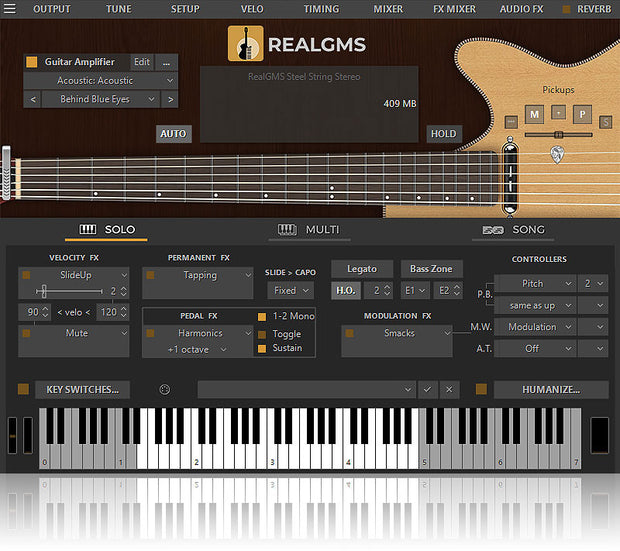Increase the lower velo 90 stepper
620x551 pixels.
click(45, 309)
